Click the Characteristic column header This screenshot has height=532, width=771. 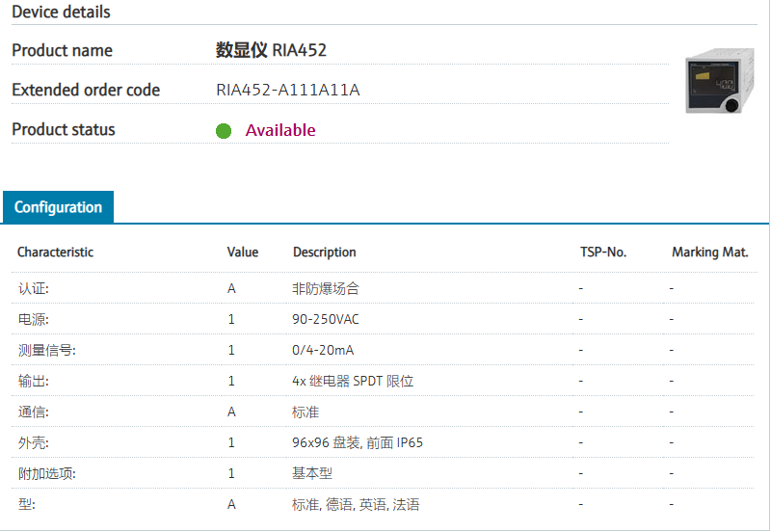tap(55, 253)
